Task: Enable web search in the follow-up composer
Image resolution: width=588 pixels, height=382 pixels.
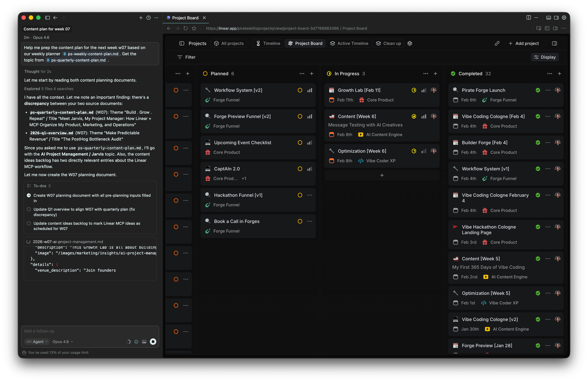Action: click(136, 342)
